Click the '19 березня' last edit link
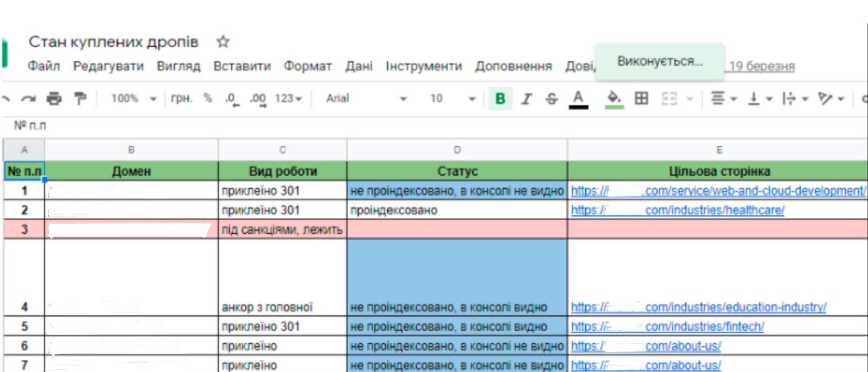 point(761,66)
